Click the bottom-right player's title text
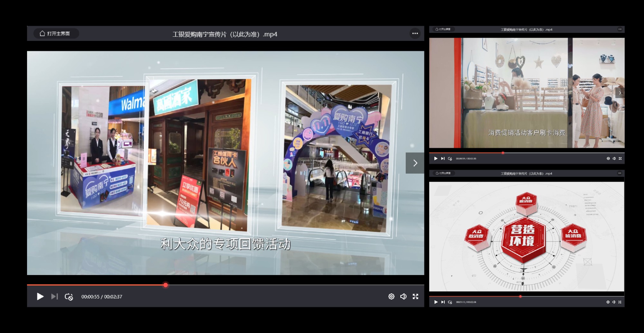This screenshot has height=333, width=644. (x=526, y=174)
